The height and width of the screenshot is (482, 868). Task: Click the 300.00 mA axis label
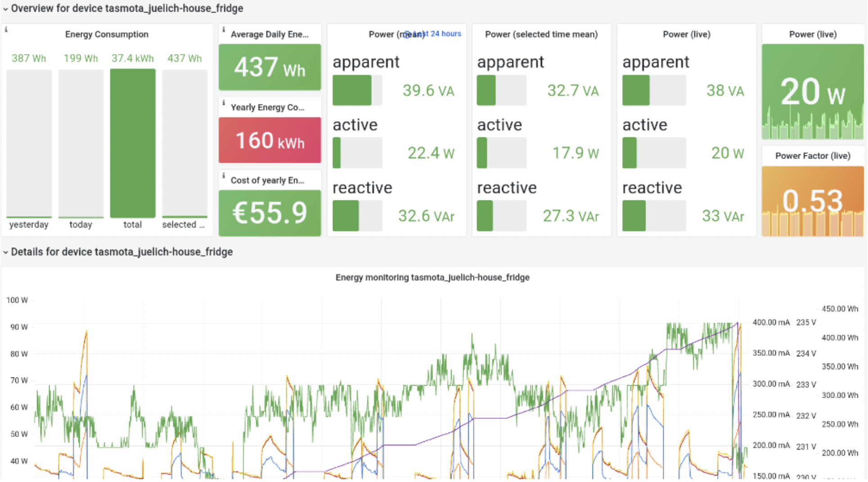click(771, 384)
